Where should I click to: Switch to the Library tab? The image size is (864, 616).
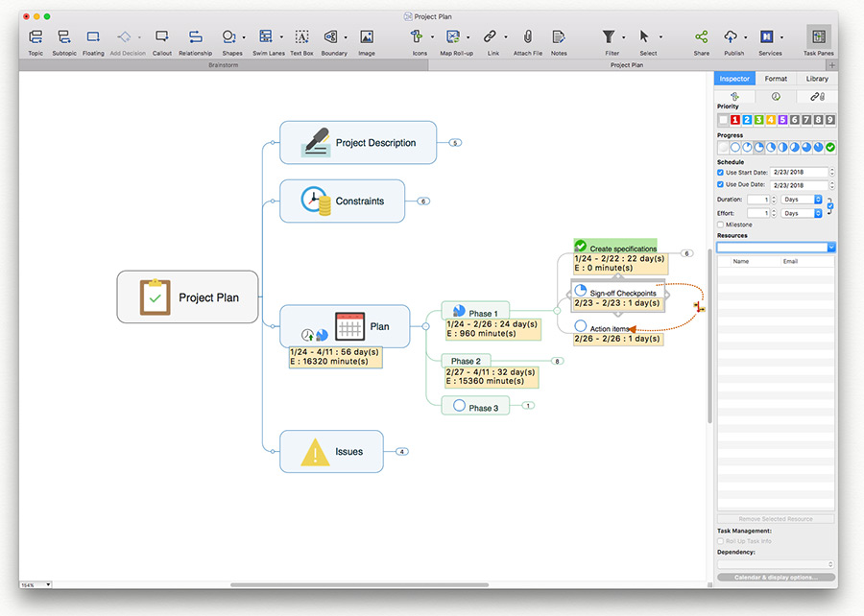click(817, 79)
